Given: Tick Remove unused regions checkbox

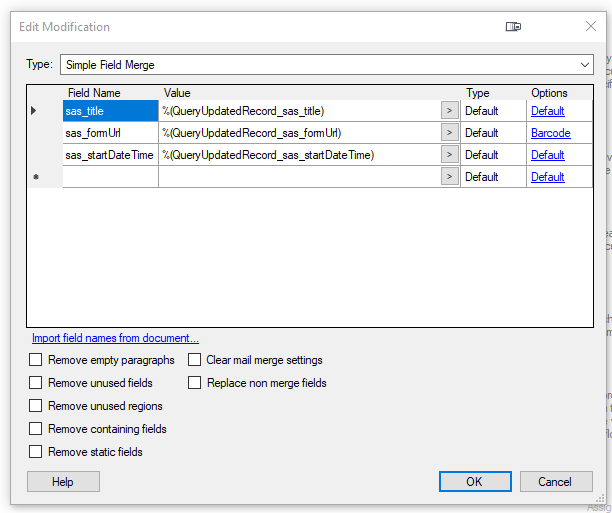Looking at the screenshot, I should pos(36,406).
